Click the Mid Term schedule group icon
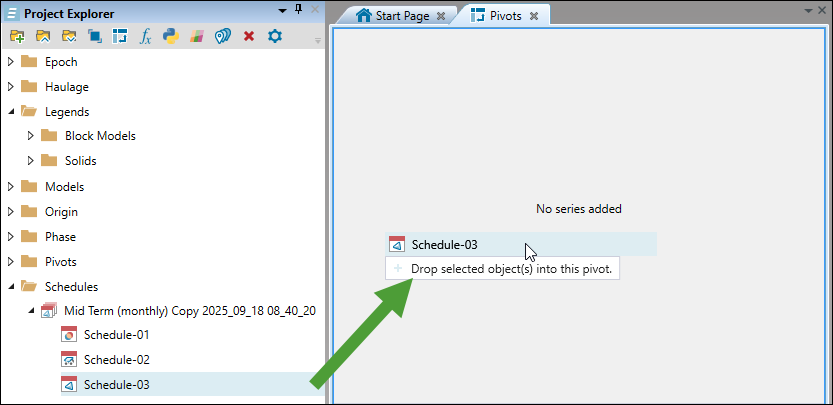 tap(49, 310)
